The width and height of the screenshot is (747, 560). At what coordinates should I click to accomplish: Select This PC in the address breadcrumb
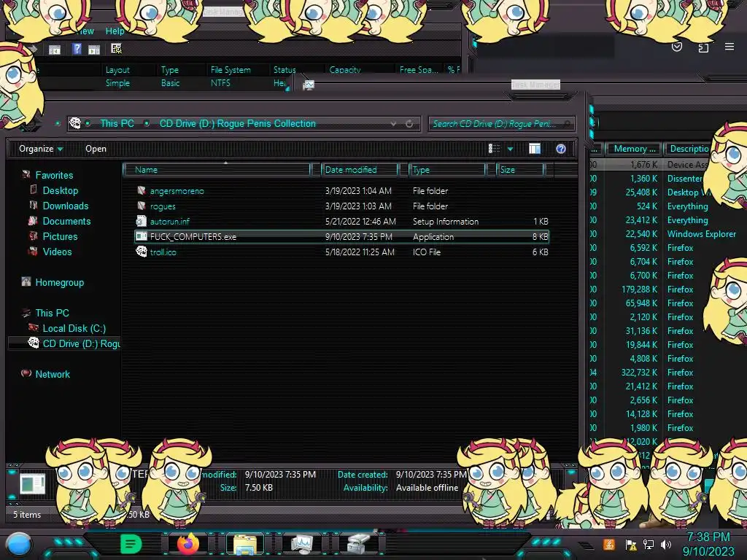click(x=117, y=124)
